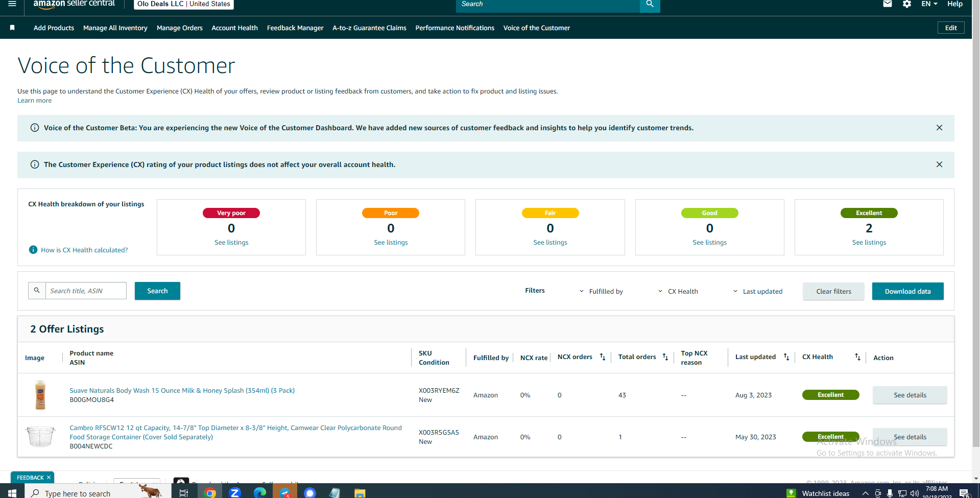This screenshot has height=498, width=980.
Task: Click the Edit button in nav bar
Action: coord(951,28)
